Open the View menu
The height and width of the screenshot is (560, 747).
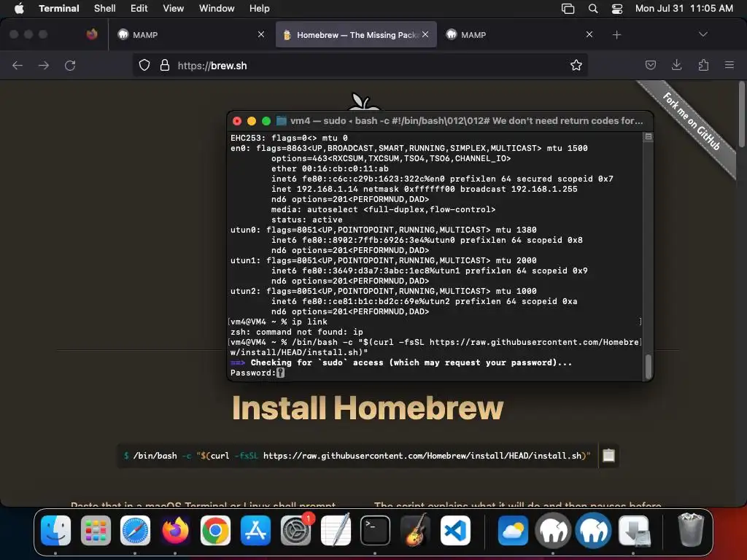(174, 9)
